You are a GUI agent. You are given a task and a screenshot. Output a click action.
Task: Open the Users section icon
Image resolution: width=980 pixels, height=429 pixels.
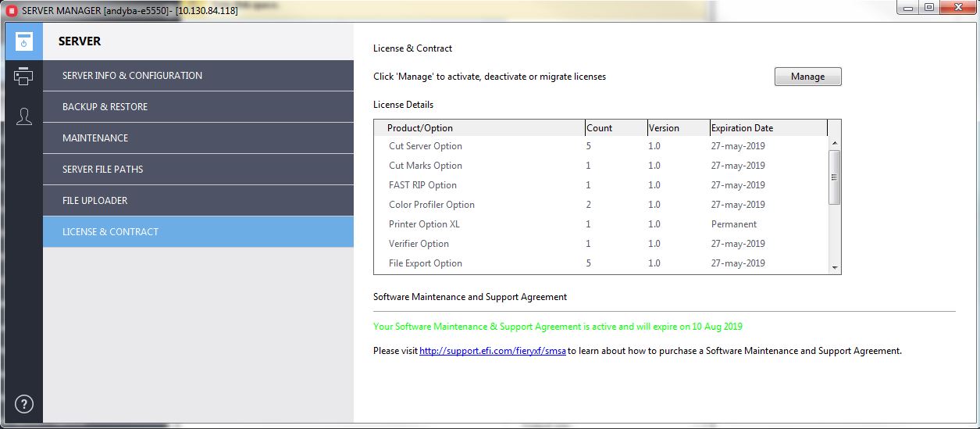[x=24, y=116]
